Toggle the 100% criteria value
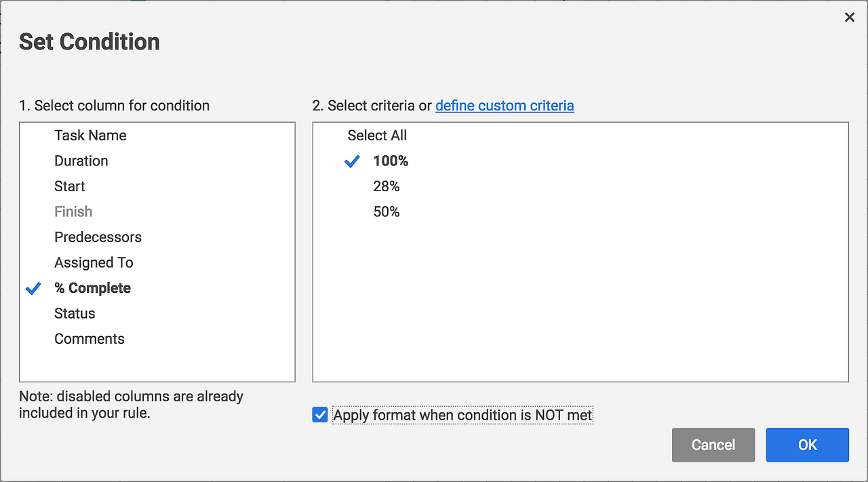This screenshot has height=482, width=868. 391,161
